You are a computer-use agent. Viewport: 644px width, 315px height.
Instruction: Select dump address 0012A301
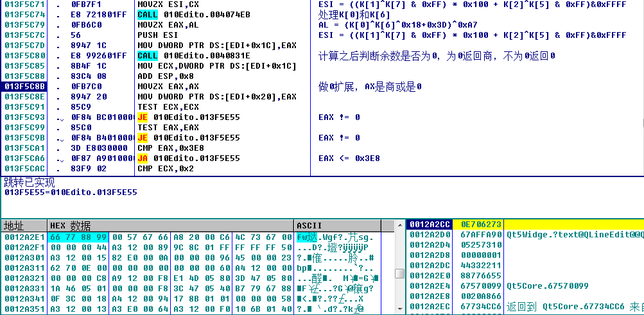pyautogui.click(x=24, y=257)
